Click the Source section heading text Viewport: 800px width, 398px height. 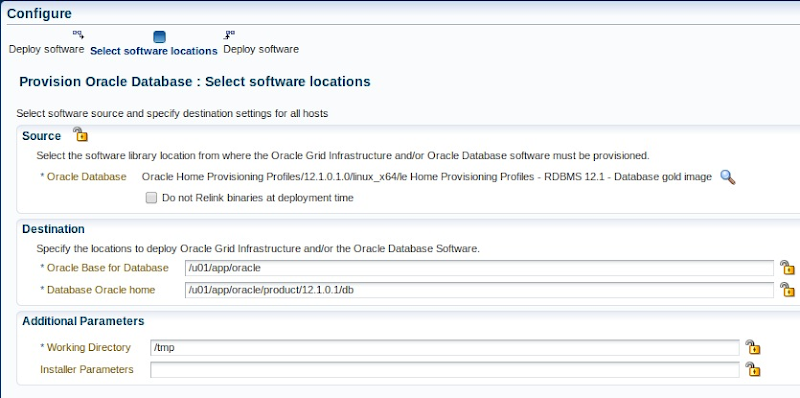pos(41,136)
